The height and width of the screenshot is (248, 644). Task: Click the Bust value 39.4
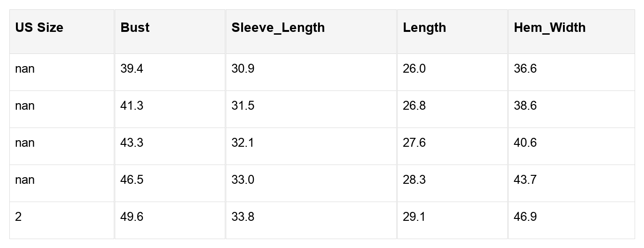[132, 69]
